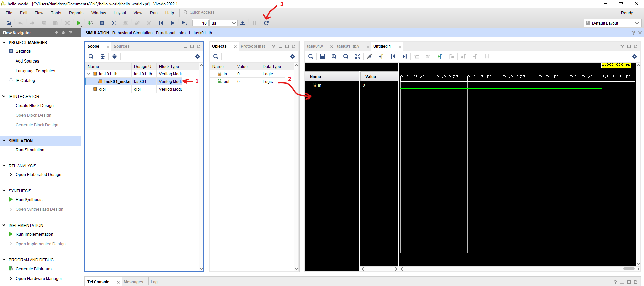Open the Reports menu
The image size is (644, 286).
point(76,13)
